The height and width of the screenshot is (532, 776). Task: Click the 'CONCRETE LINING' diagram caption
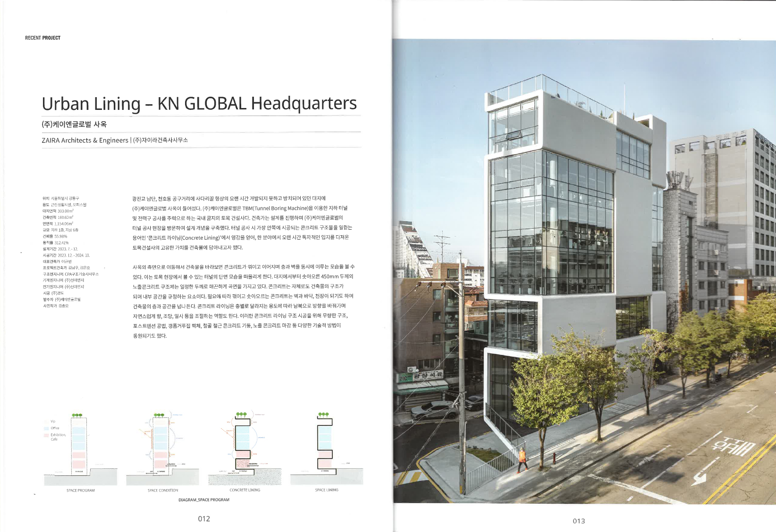coord(245,490)
